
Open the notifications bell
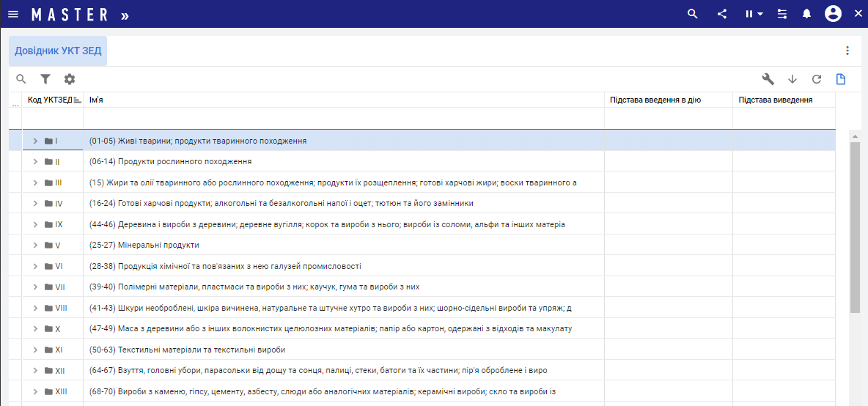(x=806, y=14)
